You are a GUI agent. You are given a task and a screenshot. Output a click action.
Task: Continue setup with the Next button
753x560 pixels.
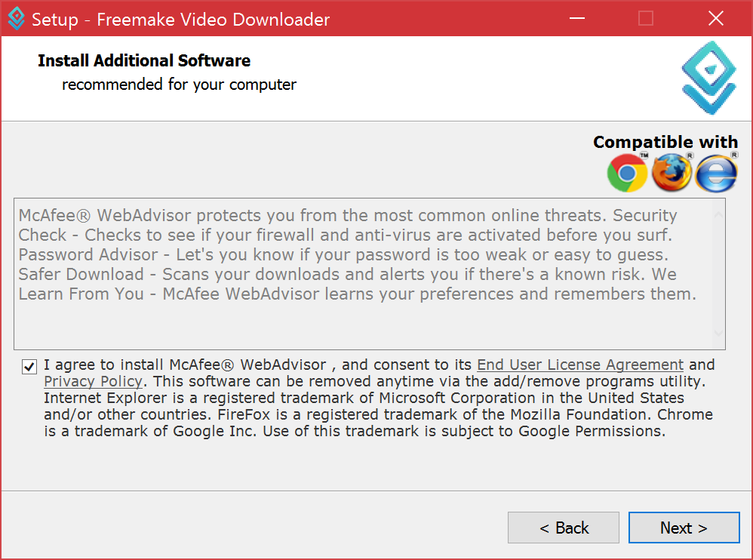pos(684,528)
